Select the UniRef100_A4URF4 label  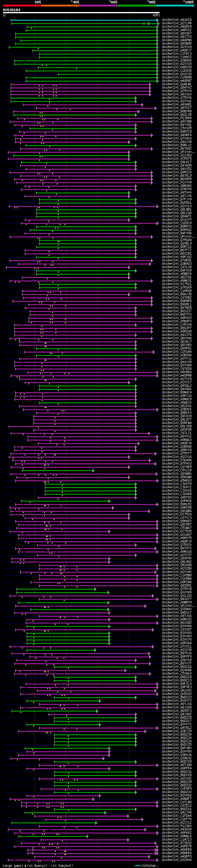(x=177, y=135)
